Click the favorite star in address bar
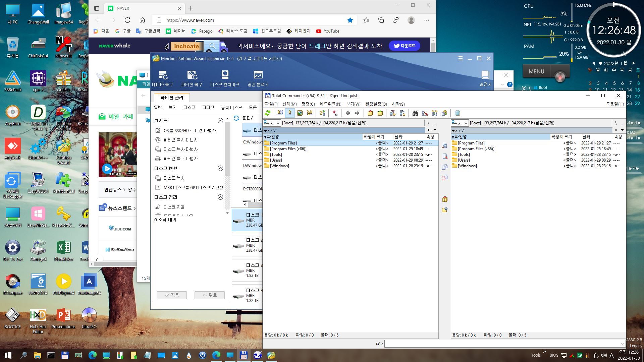Screen dimensions: 644x362 click(350, 20)
